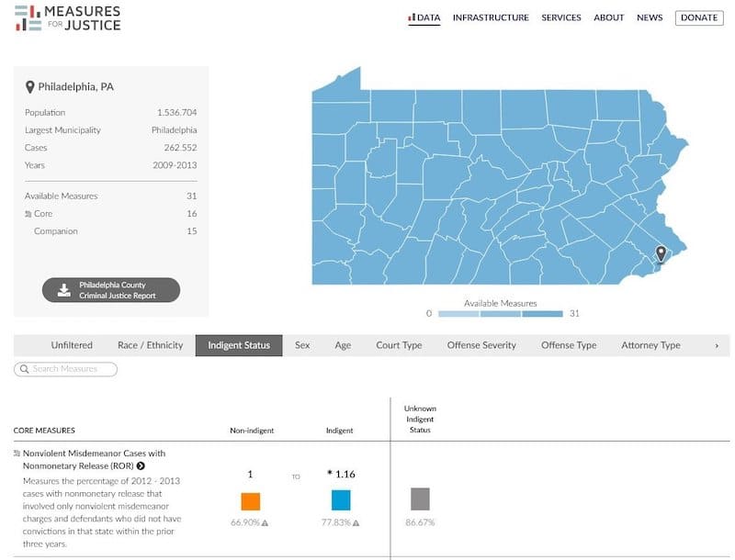Screen dimensions: 735x560
Task: Click the blue Indigent color square
Action: [x=341, y=500]
